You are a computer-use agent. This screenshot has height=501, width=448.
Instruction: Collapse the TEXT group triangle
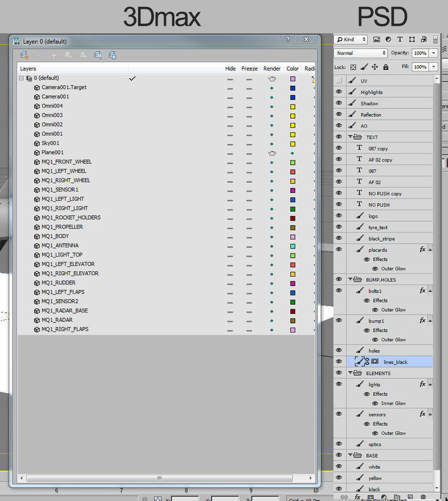[350, 137]
